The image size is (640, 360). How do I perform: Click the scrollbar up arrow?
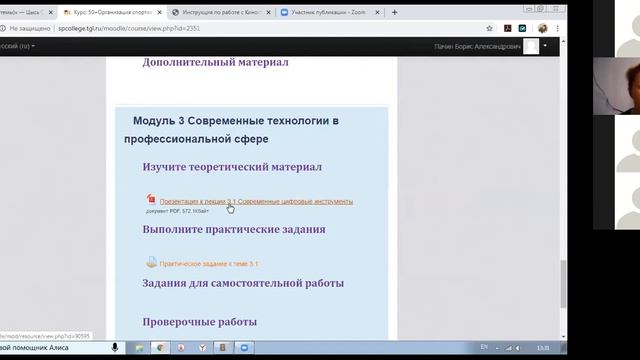[563, 42]
